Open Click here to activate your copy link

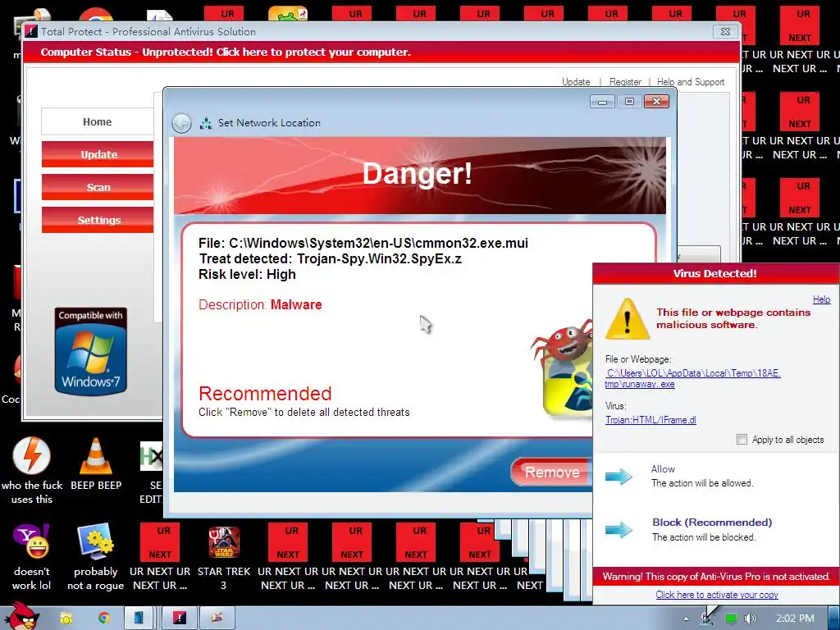point(717,595)
